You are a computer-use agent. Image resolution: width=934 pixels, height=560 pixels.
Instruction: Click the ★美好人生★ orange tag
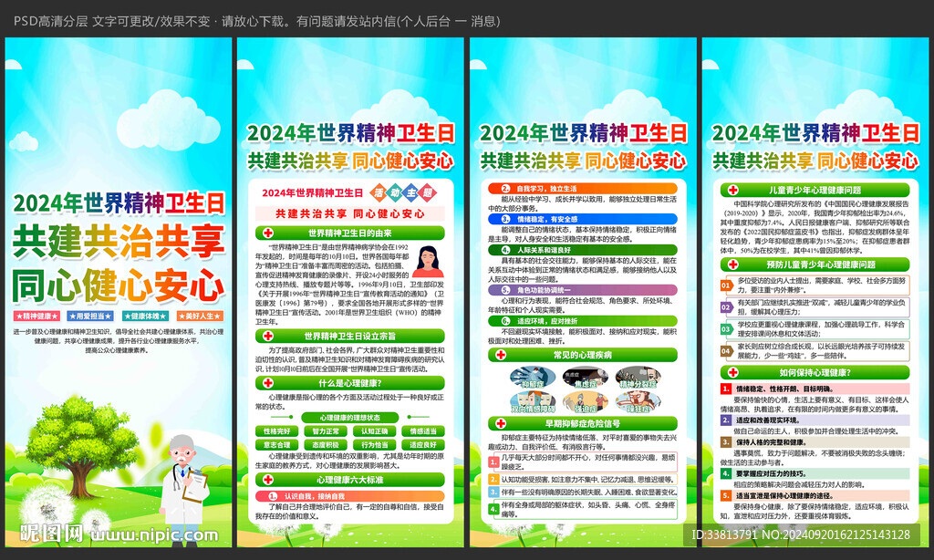pyautogui.click(x=200, y=316)
